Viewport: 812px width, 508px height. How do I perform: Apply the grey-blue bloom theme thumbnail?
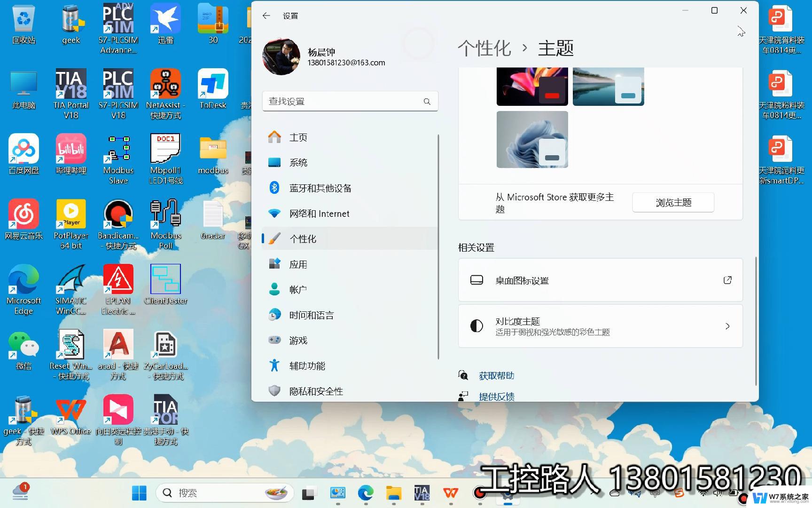tap(532, 140)
